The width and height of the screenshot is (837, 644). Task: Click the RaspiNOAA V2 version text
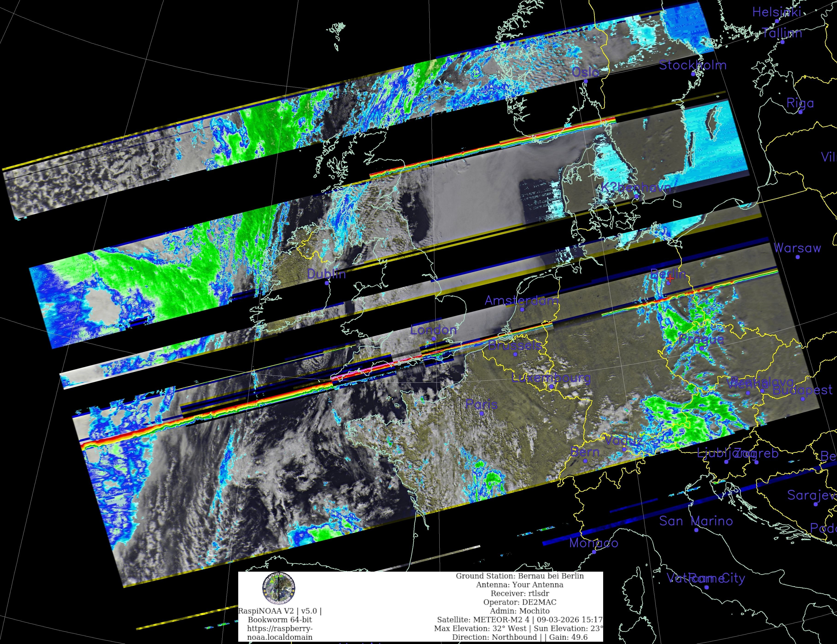[280, 611]
